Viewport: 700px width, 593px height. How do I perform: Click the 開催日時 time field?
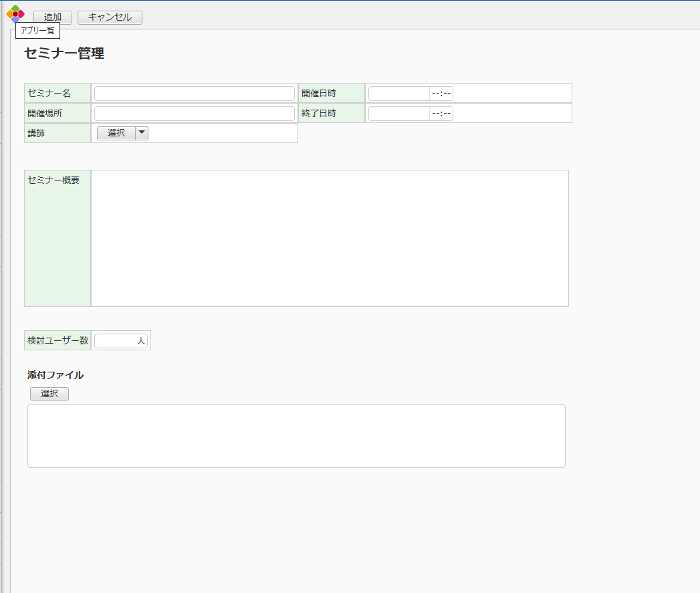(442, 94)
